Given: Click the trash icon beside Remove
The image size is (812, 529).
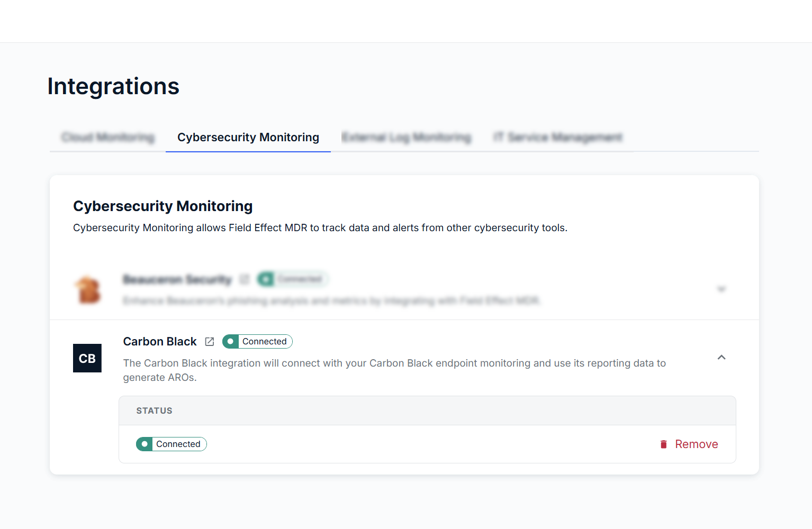Looking at the screenshot, I should pos(663,444).
